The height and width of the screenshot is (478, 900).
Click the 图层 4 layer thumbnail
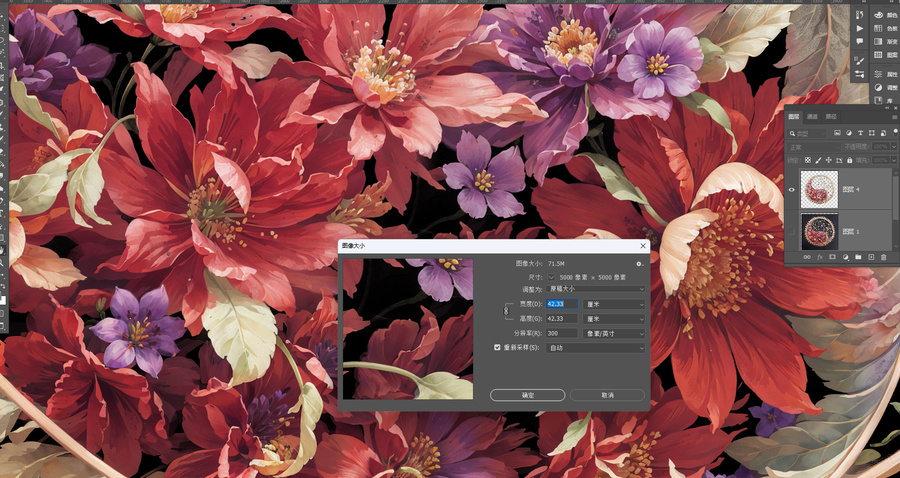819,189
